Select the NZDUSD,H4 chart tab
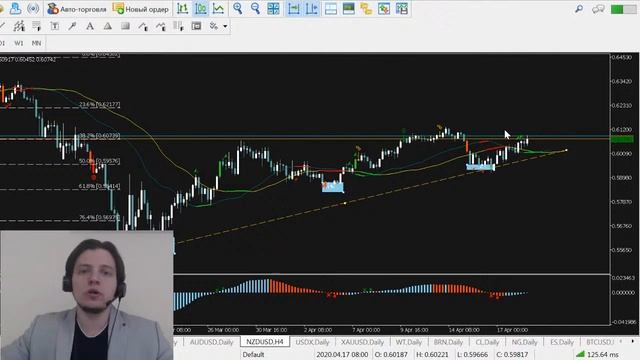Viewport: 640px width, 360px height. (265, 342)
